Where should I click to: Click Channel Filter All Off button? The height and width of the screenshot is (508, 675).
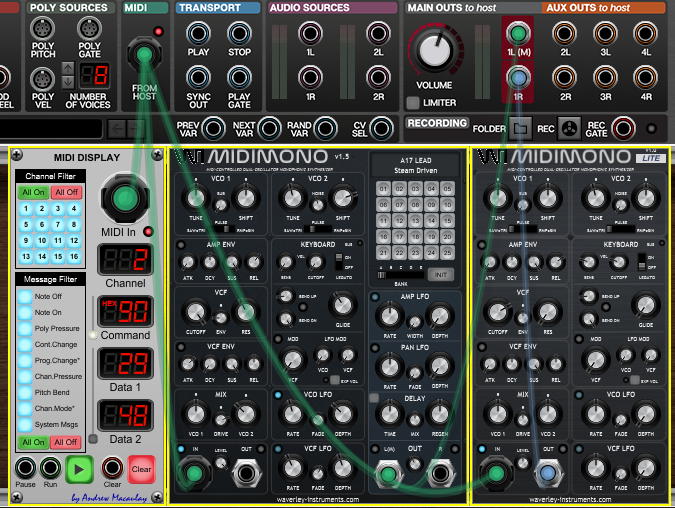66,192
